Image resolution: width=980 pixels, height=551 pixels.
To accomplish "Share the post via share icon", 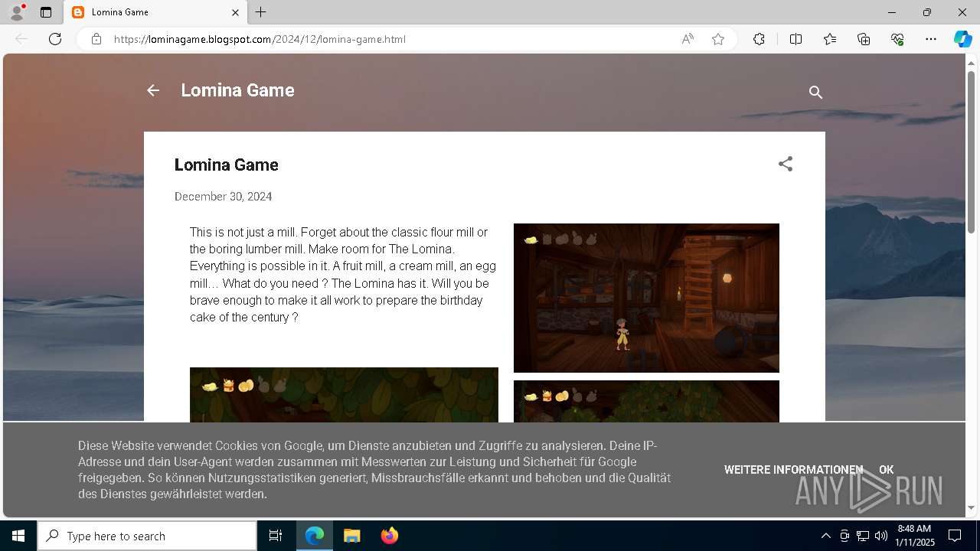I will coord(786,164).
